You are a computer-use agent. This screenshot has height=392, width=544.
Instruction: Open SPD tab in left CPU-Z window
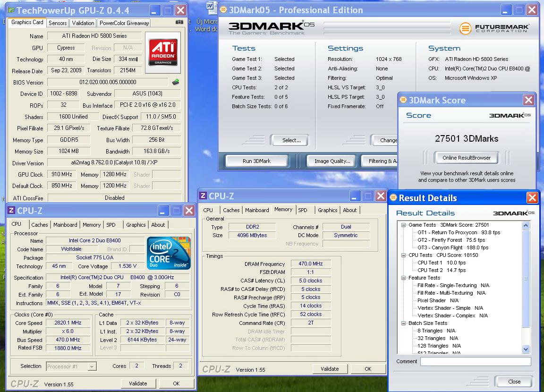(111, 225)
